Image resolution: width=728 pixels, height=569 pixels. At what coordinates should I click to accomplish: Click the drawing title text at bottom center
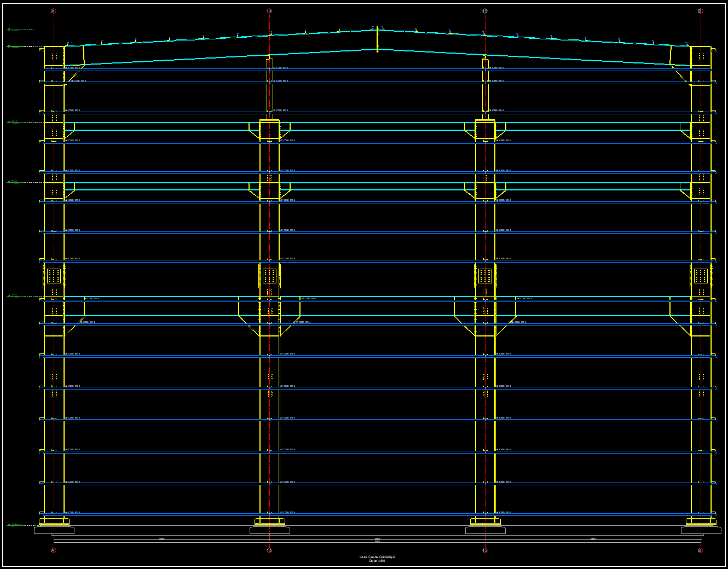(x=377, y=559)
